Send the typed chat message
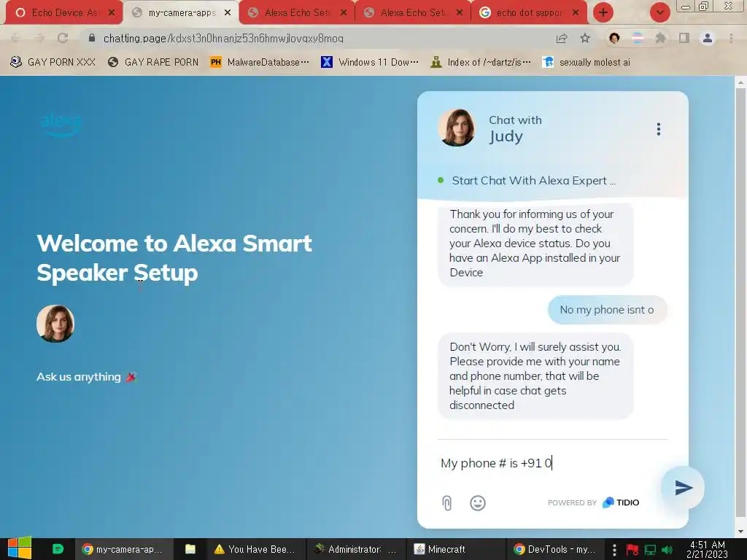The image size is (747, 560). coord(683,487)
